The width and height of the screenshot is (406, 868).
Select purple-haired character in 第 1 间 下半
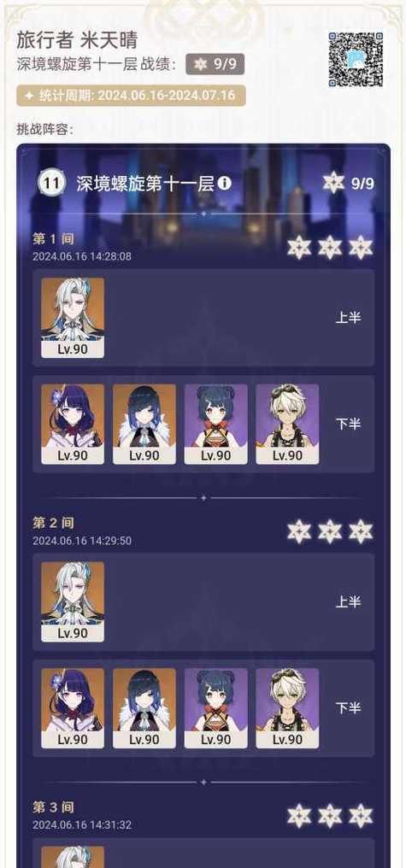(73, 424)
